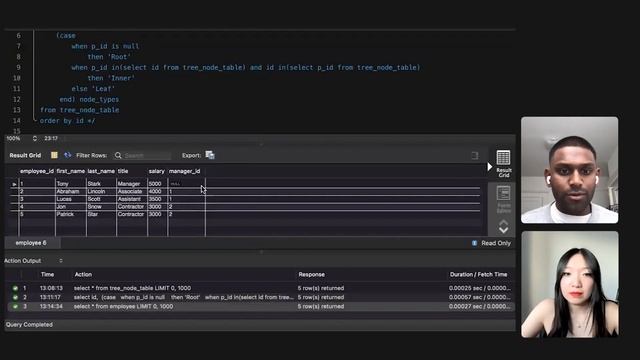
Task: Click the Response column header
Action: click(311, 275)
